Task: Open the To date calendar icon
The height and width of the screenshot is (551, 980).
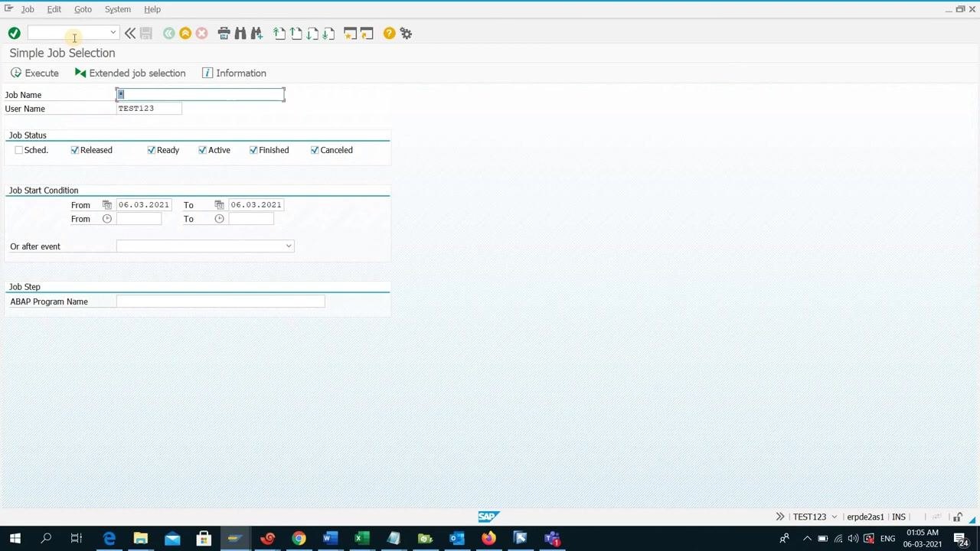Action: pyautogui.click(x=219, y=204)
